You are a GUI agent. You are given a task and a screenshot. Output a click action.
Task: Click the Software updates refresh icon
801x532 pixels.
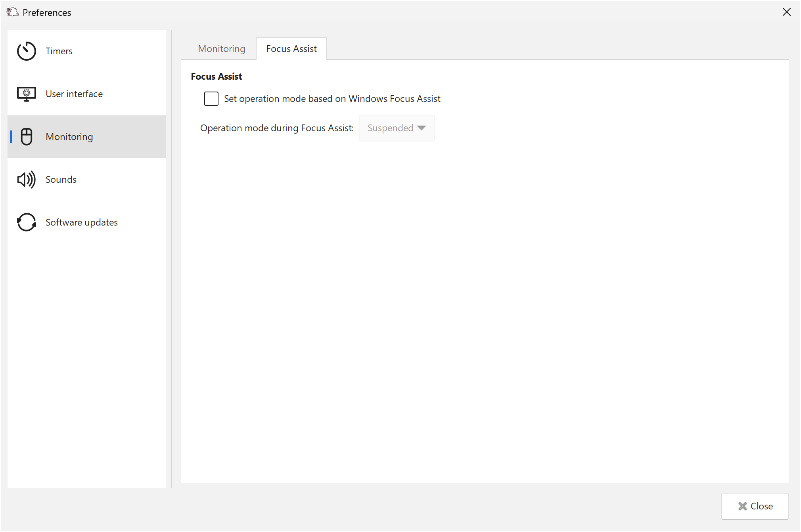pyautogui.click(x=27, y=222)
